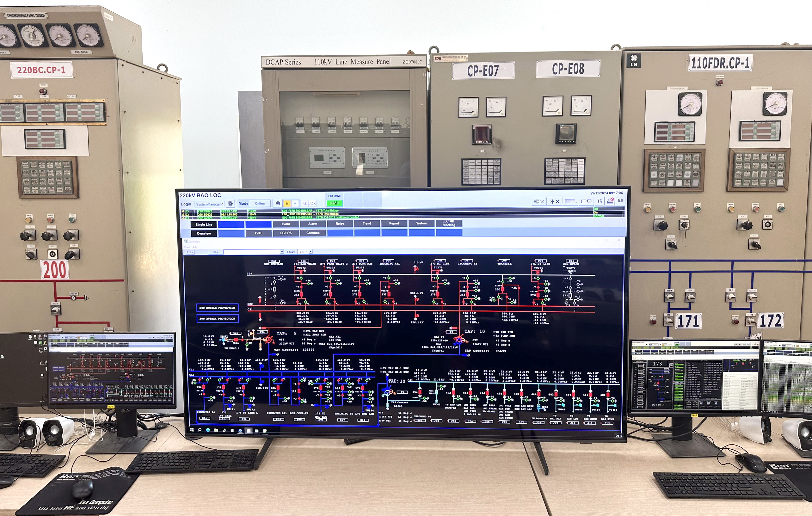Image resolution: width=812 pixels, height=516 pixels.
Task: Click the screen transfer arrow icon
Action: pos(586,201)
